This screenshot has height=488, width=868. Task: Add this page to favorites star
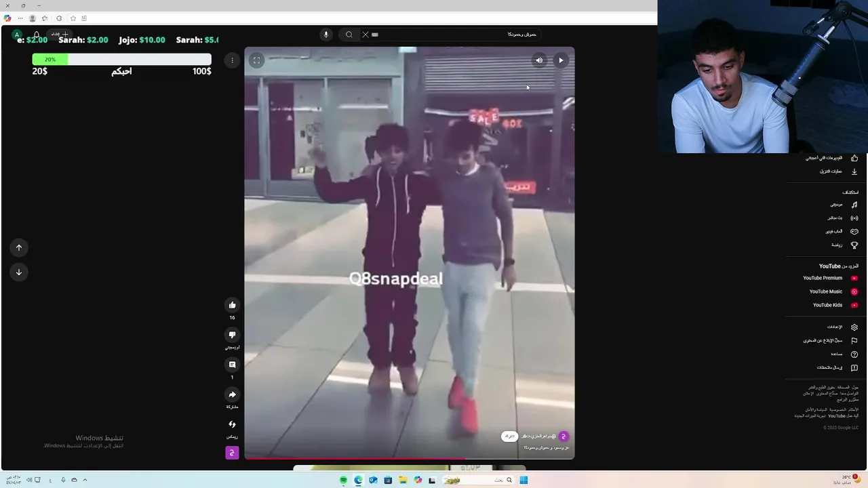tap(73, 18)
